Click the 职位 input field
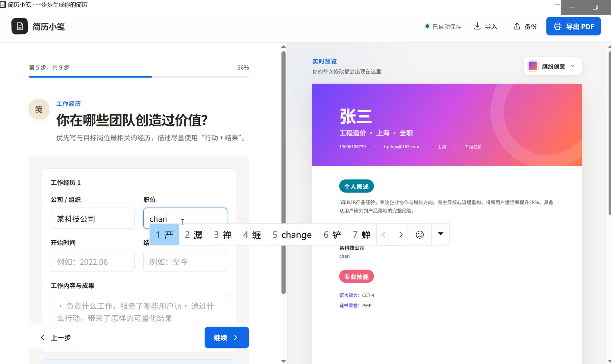Screen dimensions: 611x364 click(x=185, y=218)
